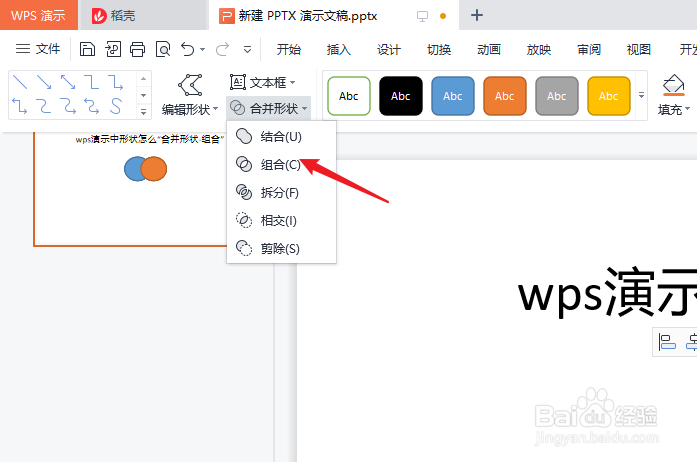
Task: Choose 结合(U) union from merge menu
Action: [x=281, y=137]
